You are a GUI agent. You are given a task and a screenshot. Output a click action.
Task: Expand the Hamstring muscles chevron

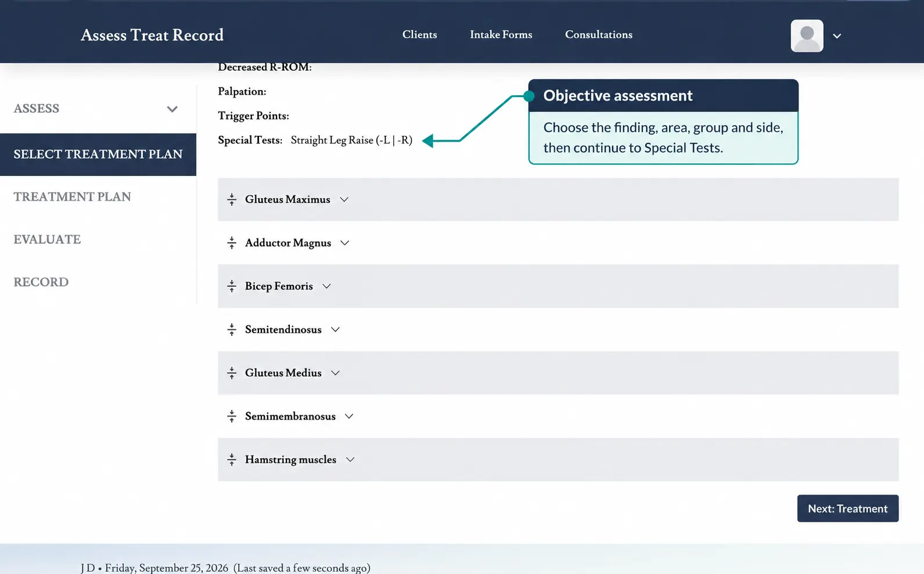tap(350, 460)
